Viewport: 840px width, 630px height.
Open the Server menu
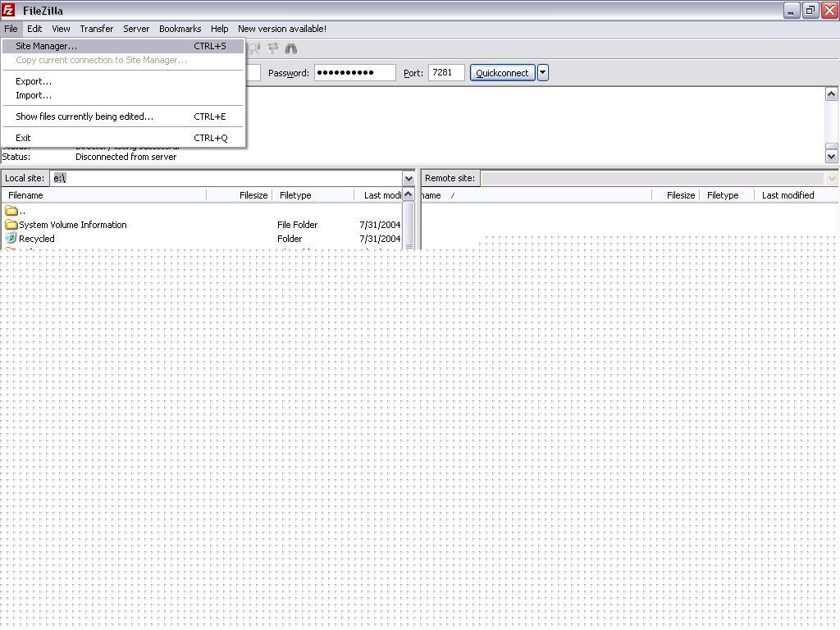(x=136, y=29)
